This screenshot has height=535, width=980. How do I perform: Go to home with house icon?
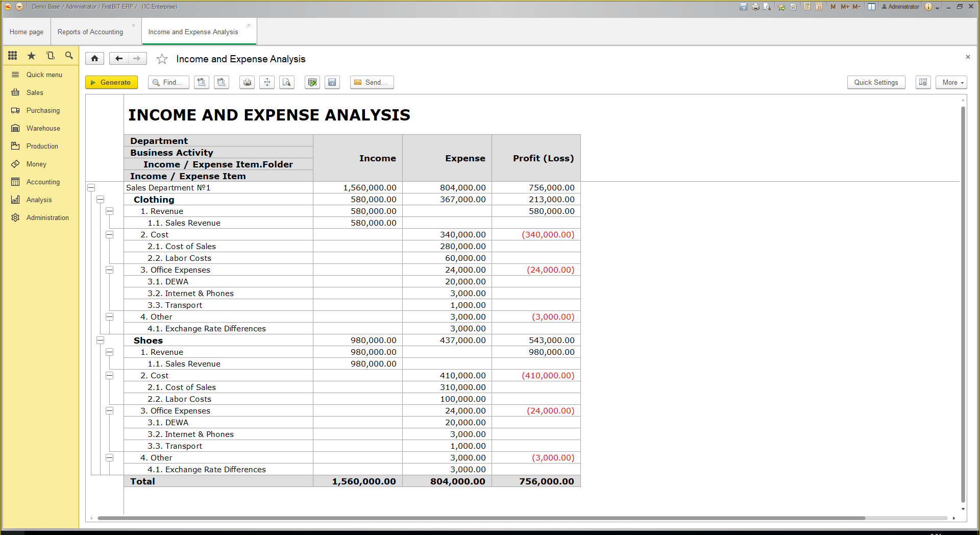(95, 59)
